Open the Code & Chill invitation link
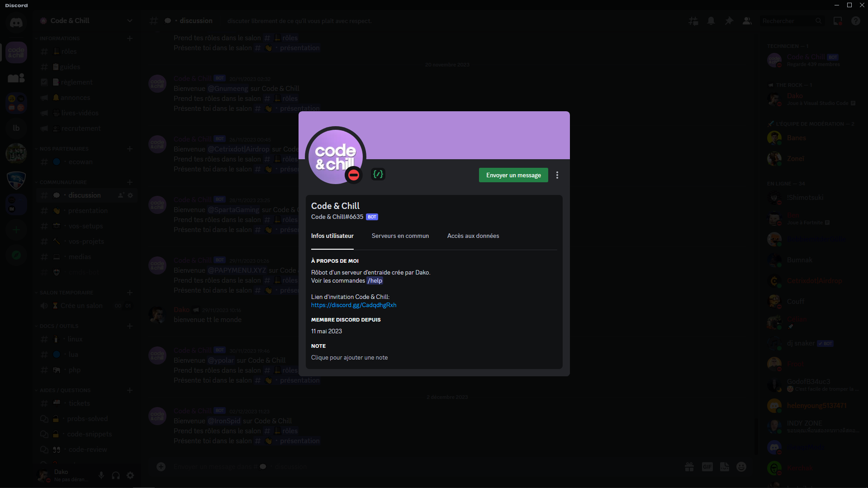 click(353, 305)
